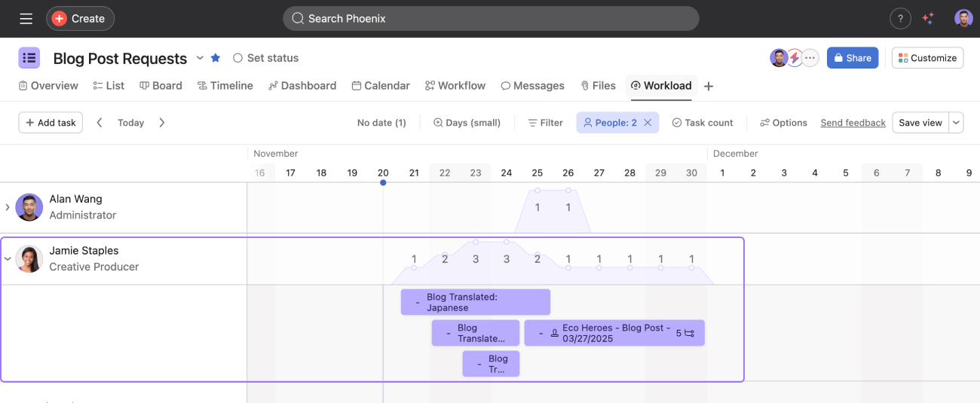
Task: Click the project list icon
Action: [29, 58]
